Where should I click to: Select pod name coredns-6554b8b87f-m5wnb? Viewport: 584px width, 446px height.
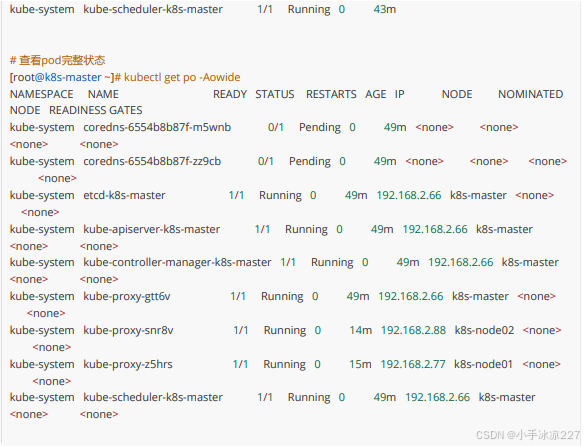click(x=157, y=127)
